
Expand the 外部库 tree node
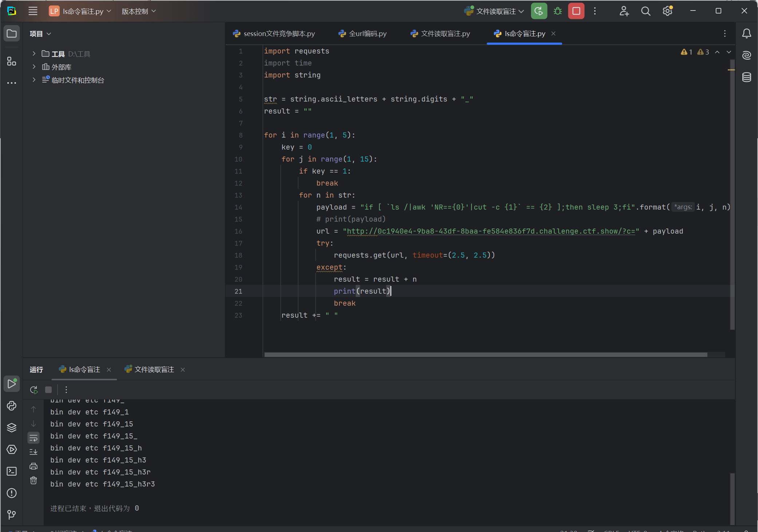[x=34, y=67]
